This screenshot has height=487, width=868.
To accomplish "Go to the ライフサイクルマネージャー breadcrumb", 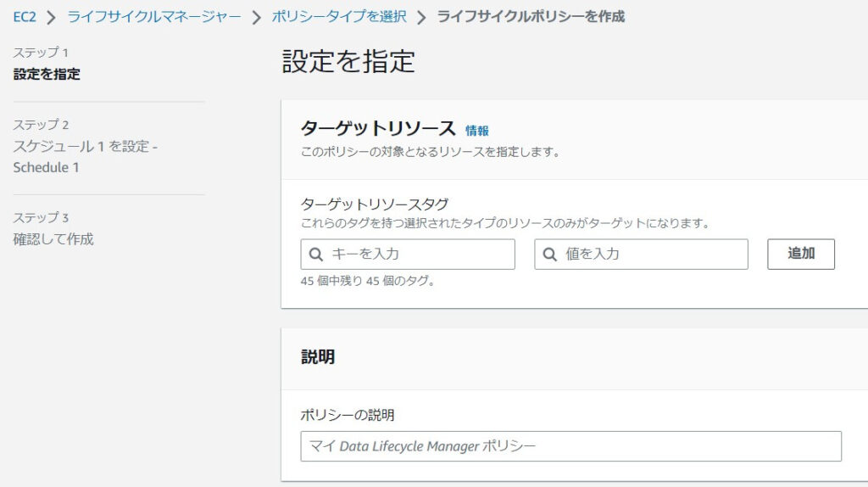I will coord(154,17).
